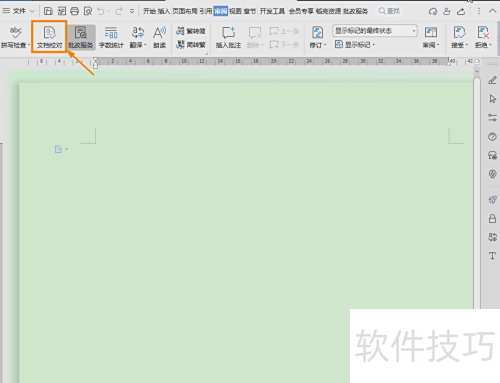Click the cursor arrow icon in right sidebar
The image size is (500, 383).
492,99
